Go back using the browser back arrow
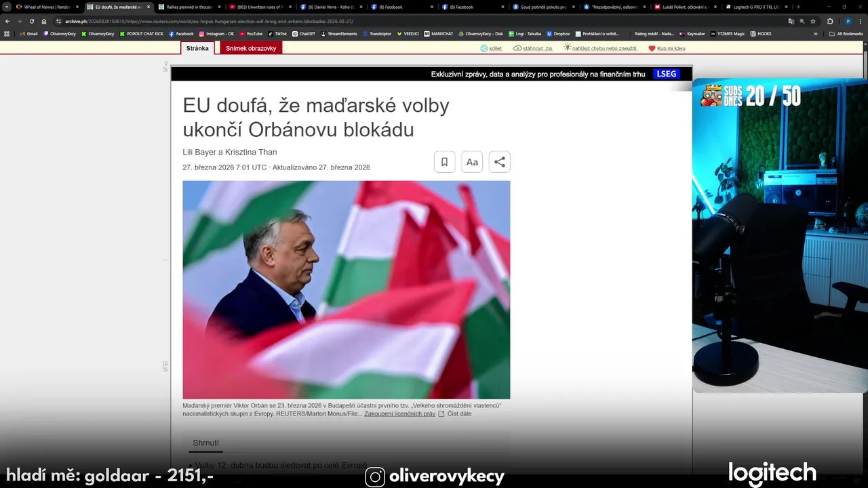Image resolution: width=868 pixels, height=488 pixels. 7,21
